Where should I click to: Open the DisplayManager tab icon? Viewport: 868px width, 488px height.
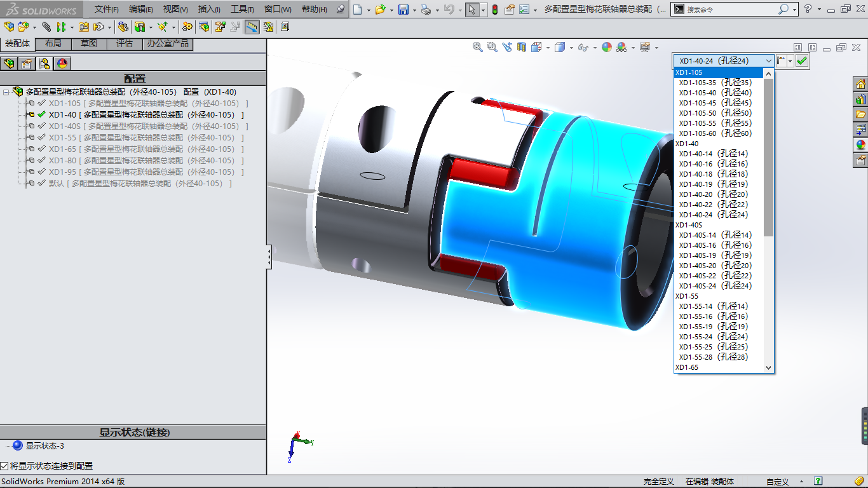coord(62,63)
